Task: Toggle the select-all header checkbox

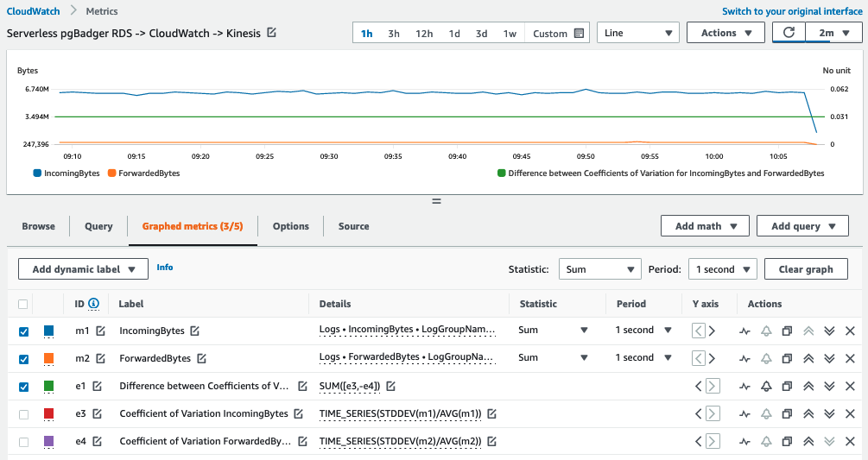Action: [x=23, y=304]
